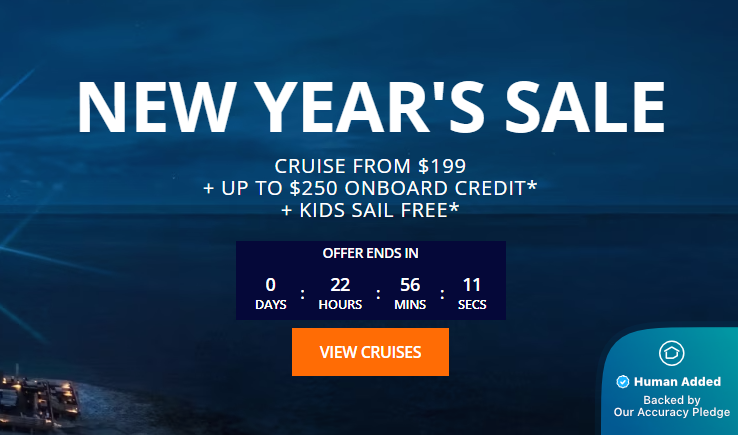Click the New Year's Sale headline
Viewport: 738px width, 435px height.
(370, 106)
